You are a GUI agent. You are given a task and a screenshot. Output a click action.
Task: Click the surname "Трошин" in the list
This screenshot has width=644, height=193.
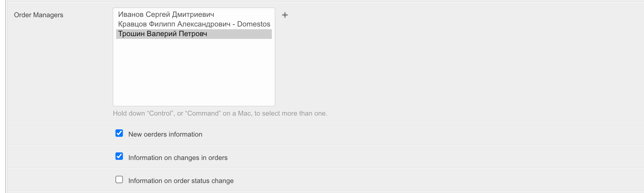(x=131, y=34)
